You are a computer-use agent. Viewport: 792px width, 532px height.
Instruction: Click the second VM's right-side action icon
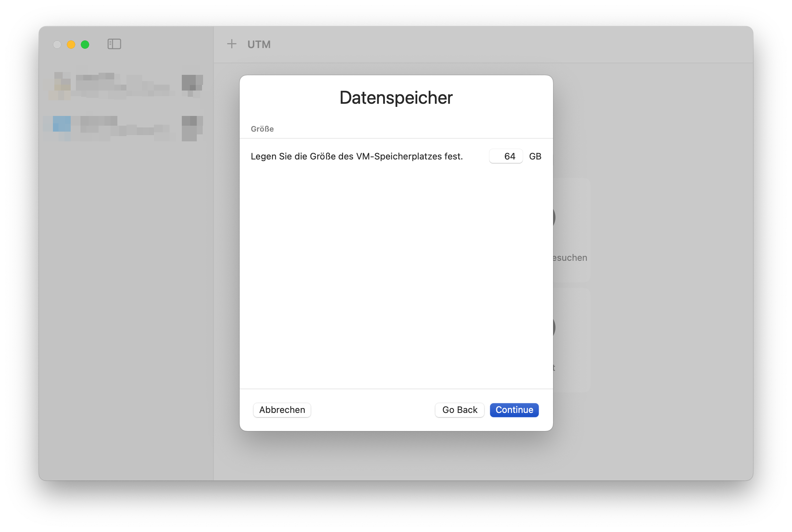pos(192,128)
